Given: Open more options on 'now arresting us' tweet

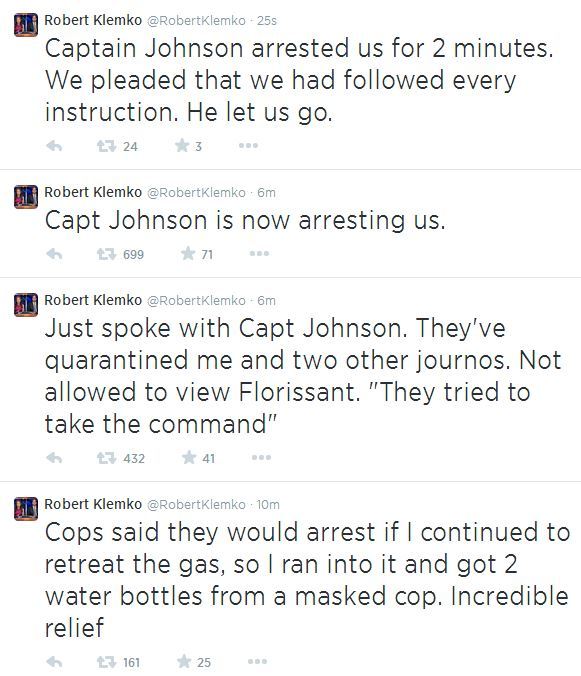Looking at the screenshot, I should tap(259, 254).
